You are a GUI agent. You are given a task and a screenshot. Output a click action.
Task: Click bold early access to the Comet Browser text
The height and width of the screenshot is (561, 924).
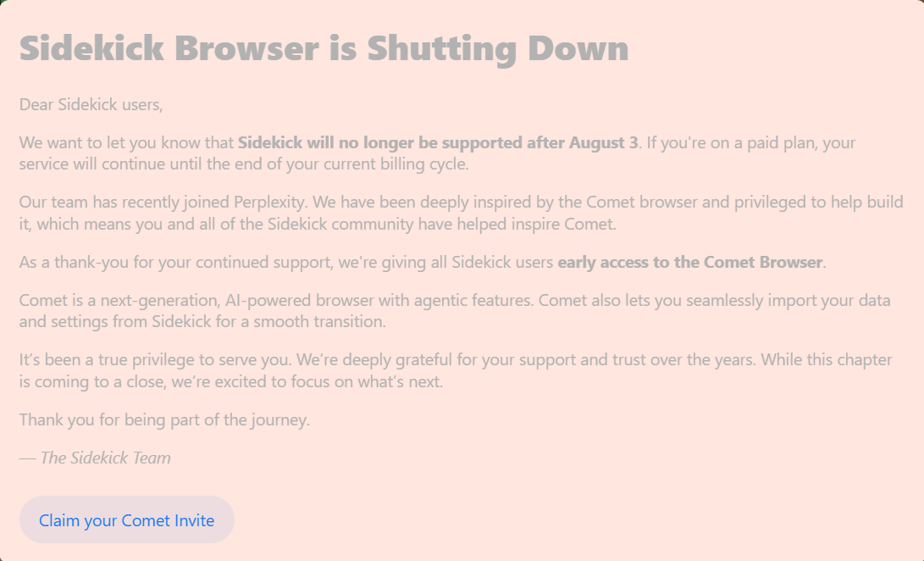[690, 262]
